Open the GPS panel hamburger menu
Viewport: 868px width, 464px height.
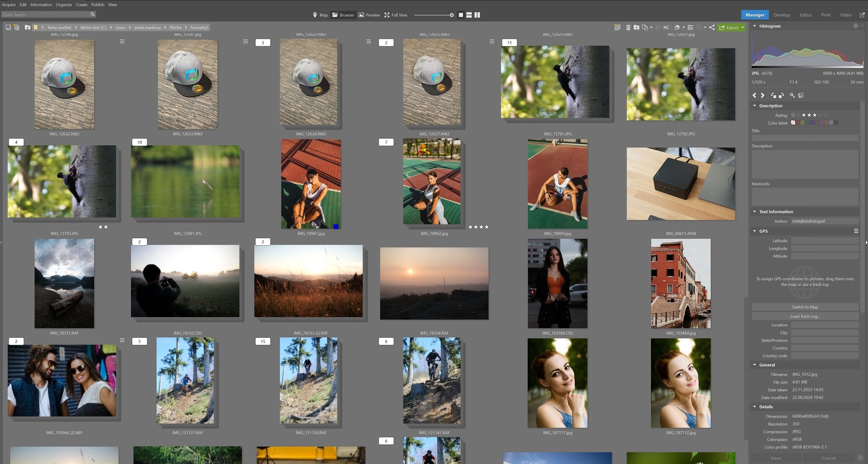pos(856,231)
